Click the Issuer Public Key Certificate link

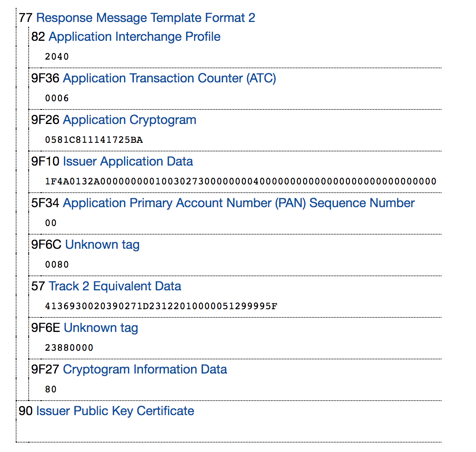115,411
